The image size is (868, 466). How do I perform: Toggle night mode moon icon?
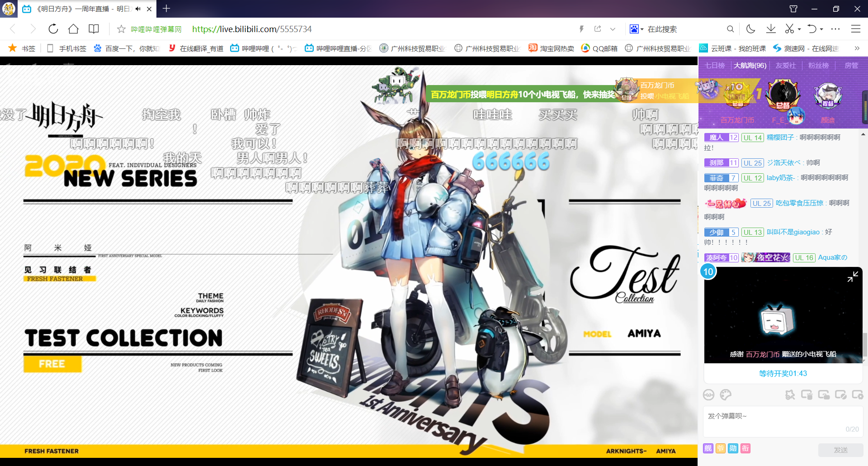pos(750,29)
